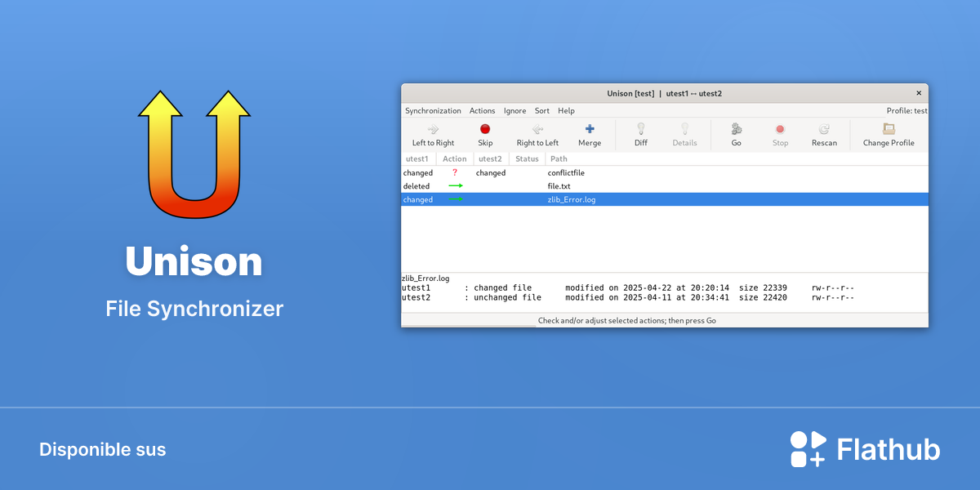Select the red Skip icon

485,129
